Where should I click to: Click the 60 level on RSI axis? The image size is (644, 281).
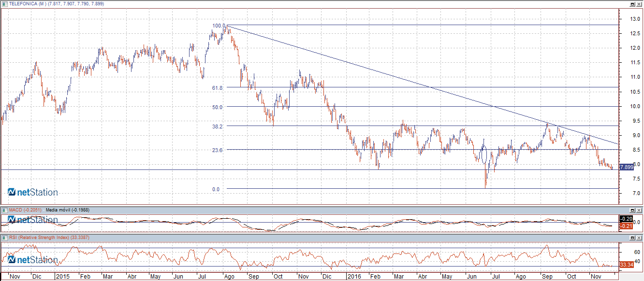pyautogui.click(x=637, y=252)
